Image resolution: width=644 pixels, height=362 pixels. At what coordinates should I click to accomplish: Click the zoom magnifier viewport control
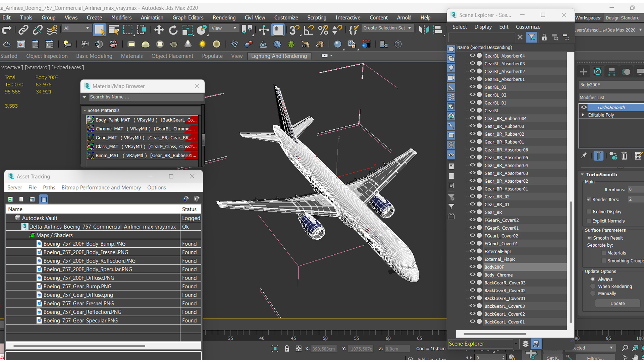tap(625, 348)
